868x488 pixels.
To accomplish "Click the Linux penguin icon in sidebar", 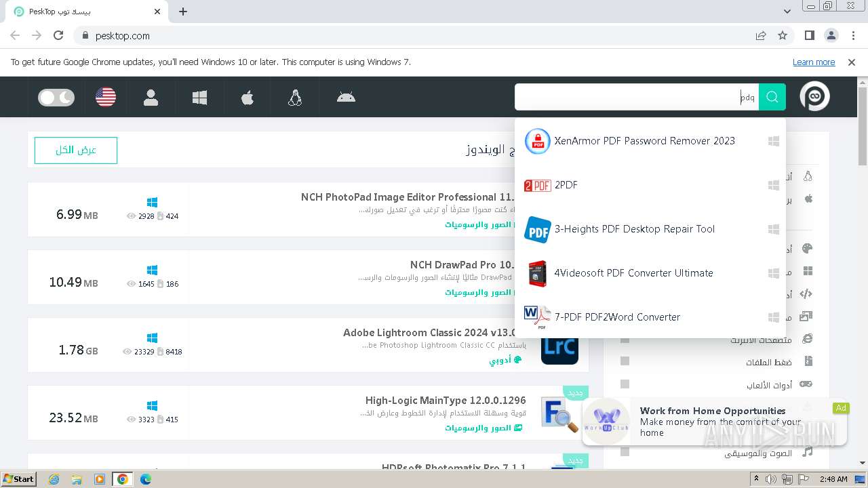I will coord(808,176).
